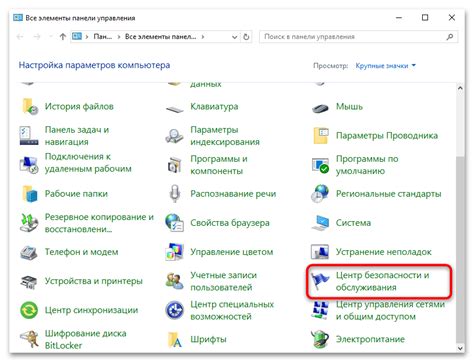Open the Система computer icon

(320, 223)
